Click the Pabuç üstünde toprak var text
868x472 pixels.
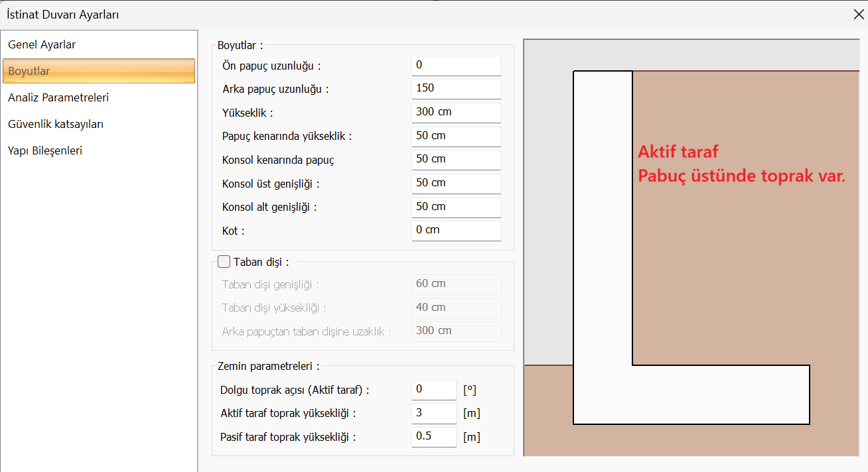pyautogui.click(x=742, y=176)
